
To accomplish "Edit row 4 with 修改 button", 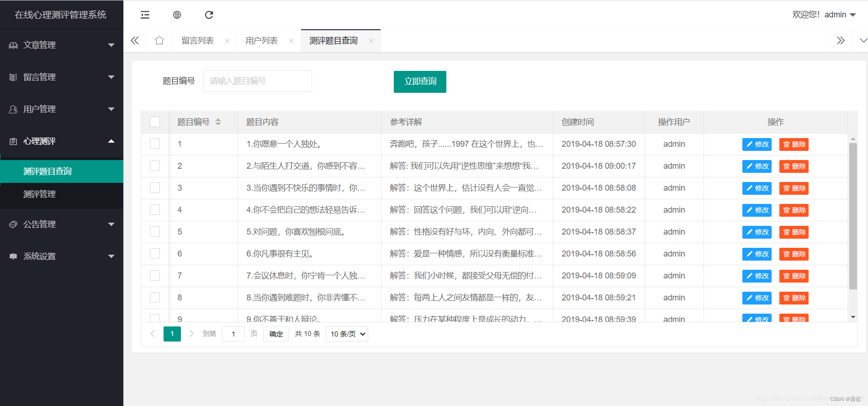I will click(x=757, y=210).
